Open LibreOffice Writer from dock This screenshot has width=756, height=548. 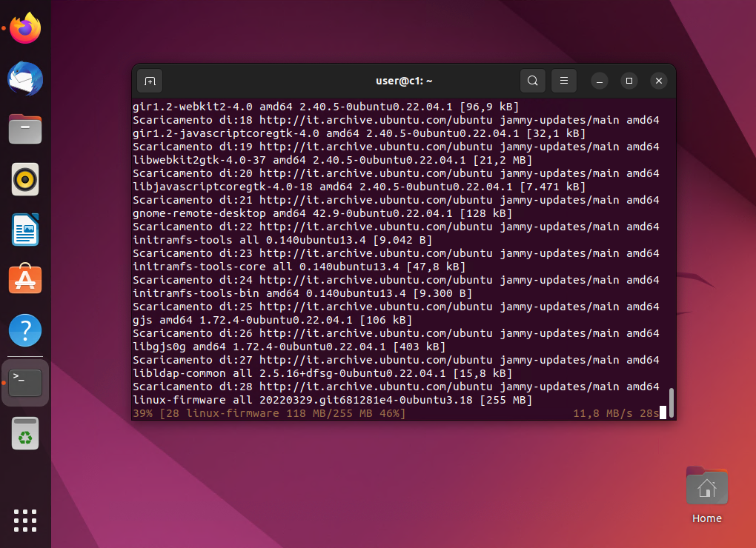click(25, 230)
